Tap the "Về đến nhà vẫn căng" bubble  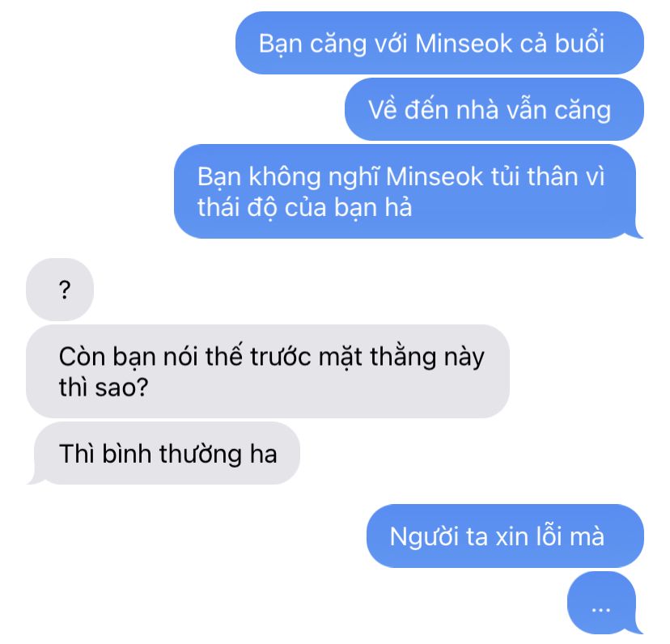pos(494,109)
